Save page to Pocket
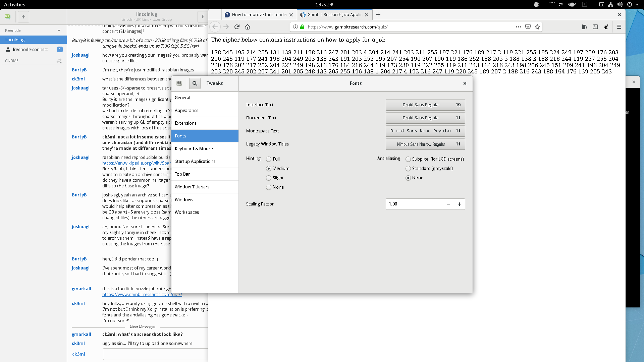Screen dimensions: 644x362 click(x=528, y=27)
